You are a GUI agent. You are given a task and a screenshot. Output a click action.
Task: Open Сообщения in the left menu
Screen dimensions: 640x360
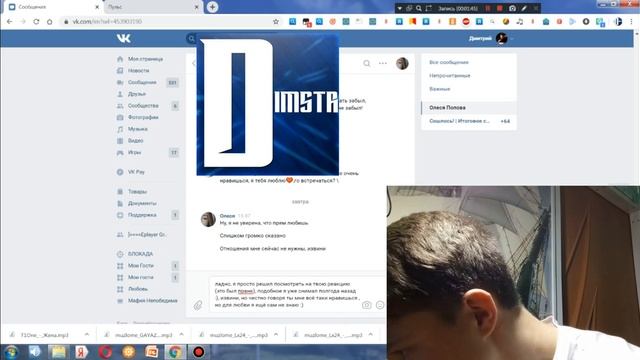tap(142, 82)
